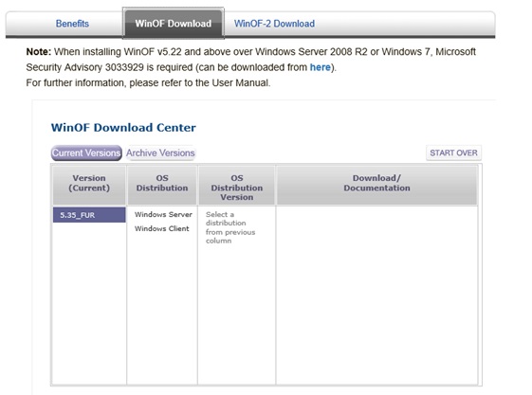The height and width of the screenshot is (395, 532).
Task: Click the WinOF Download Center heading
Action: (x=123, y=128)
